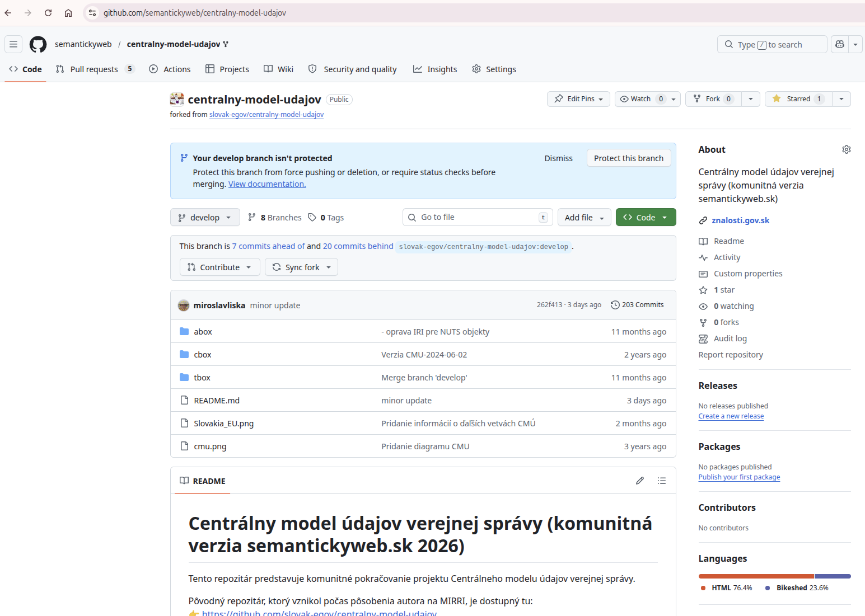Reload the page in browser toolbar

pos(48,13)
